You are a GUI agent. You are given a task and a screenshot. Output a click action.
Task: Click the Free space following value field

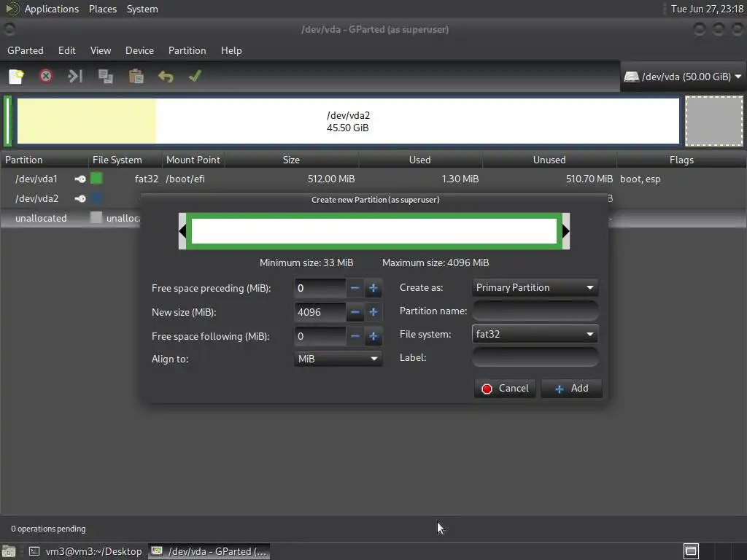click(x=320, y=336)
